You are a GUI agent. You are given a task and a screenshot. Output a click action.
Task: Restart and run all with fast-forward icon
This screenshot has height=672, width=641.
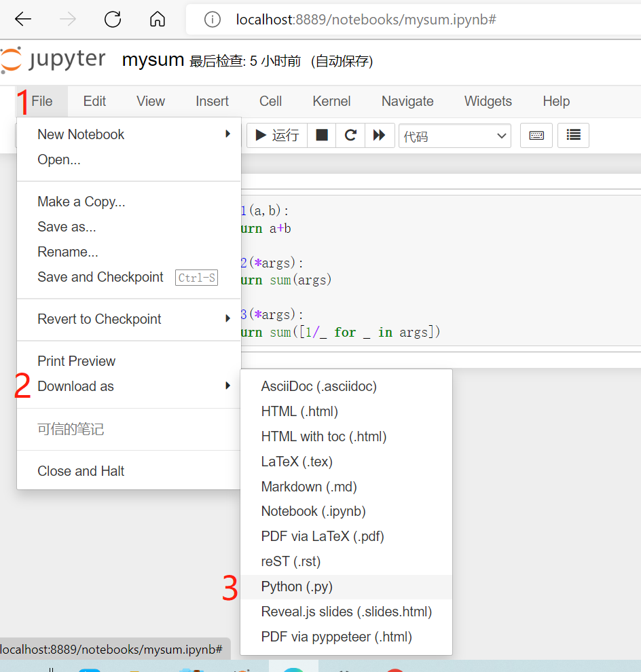(380, 136)
